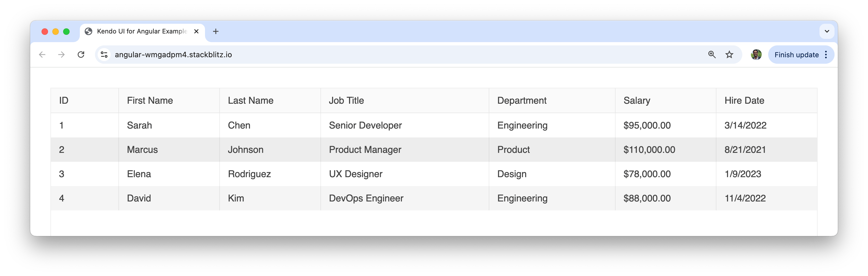Click the green window fullscreen button
This screenshot has width=868, height=276.
[66, 31]
